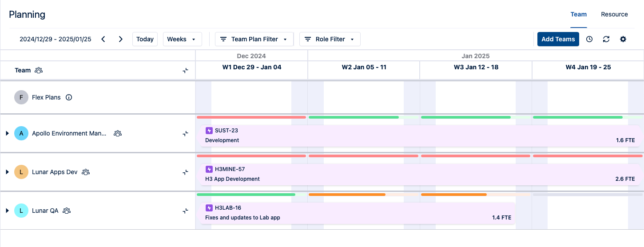This screenshot has width=644, height=247.
Task: Expand the Lunar QA team row
Action: [x=7, y=211]
